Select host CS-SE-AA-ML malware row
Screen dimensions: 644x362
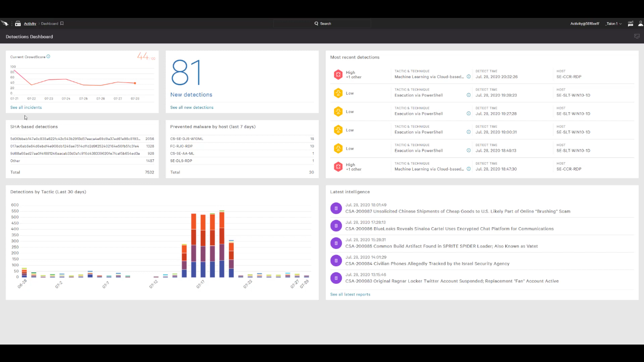242,153
